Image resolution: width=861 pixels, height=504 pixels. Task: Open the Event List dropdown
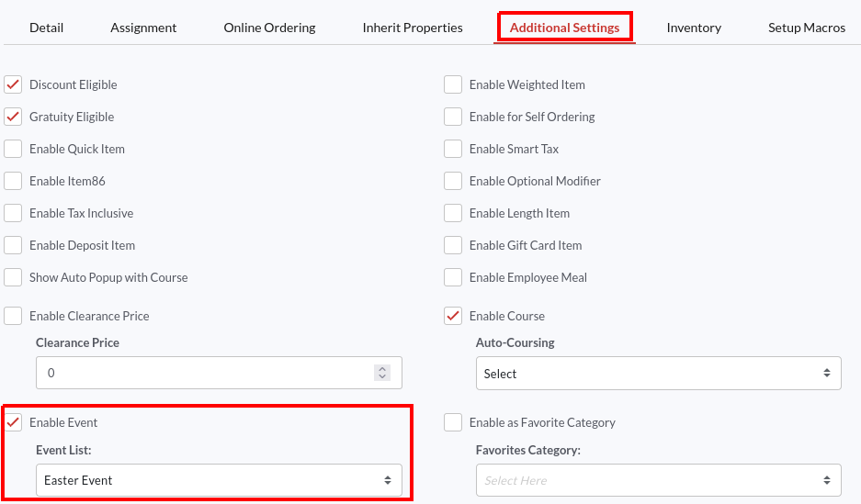click(219, 480)
